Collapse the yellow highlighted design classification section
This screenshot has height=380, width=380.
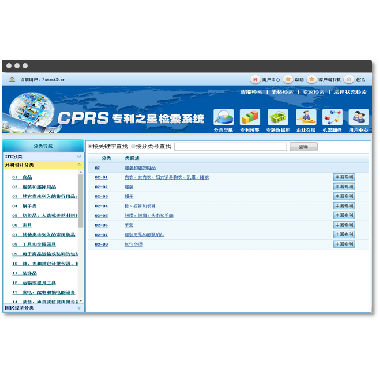(x=79, y=165)
